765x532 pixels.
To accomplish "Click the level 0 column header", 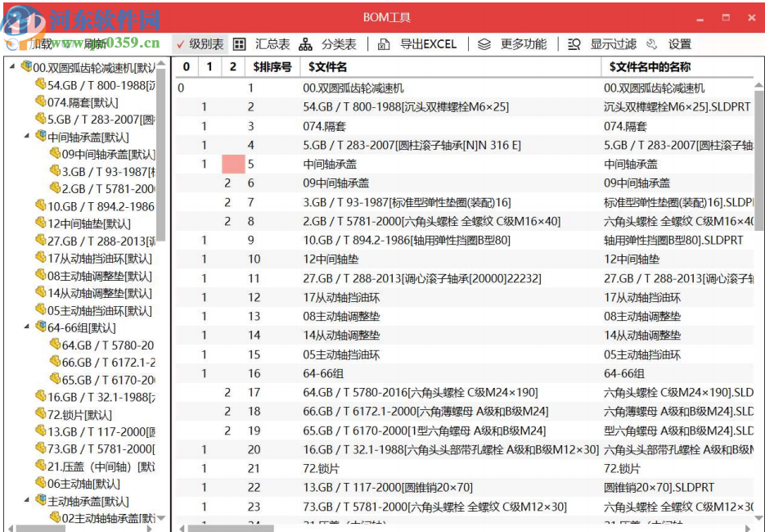I will click(187, 67).
